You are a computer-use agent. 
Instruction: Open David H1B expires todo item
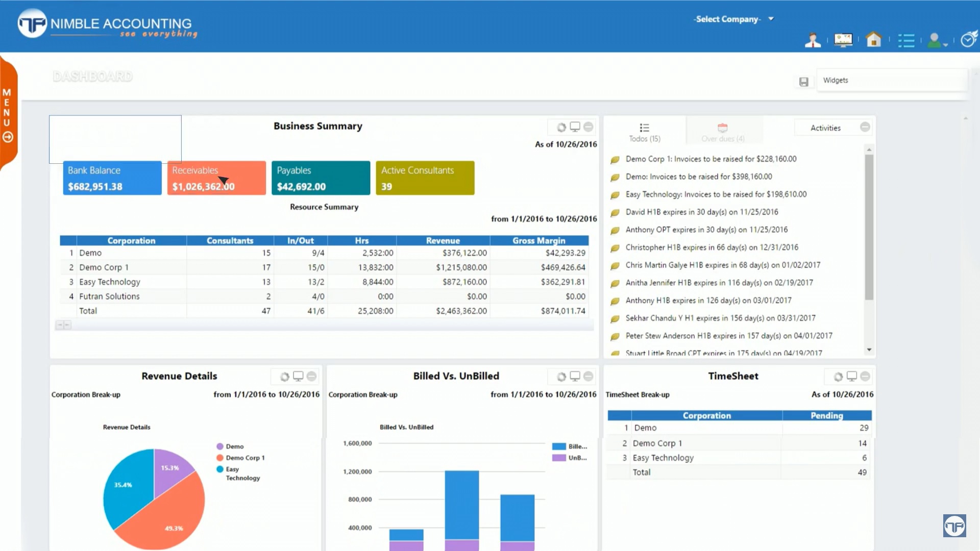pyautogui.click(x=702, y=212)
